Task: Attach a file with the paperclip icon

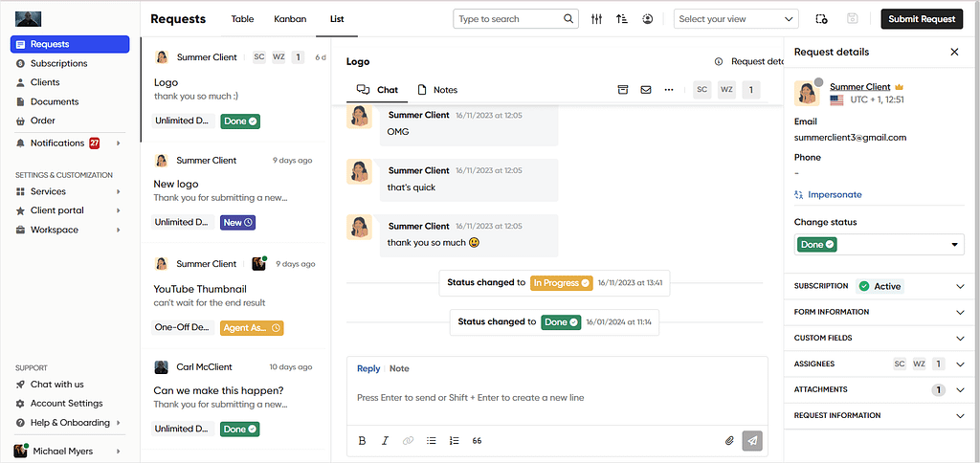Action: (x=729, y=440)
